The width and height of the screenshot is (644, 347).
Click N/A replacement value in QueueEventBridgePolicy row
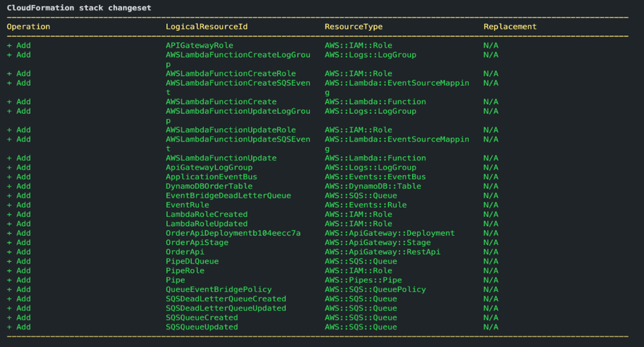(x=491, y=290)
